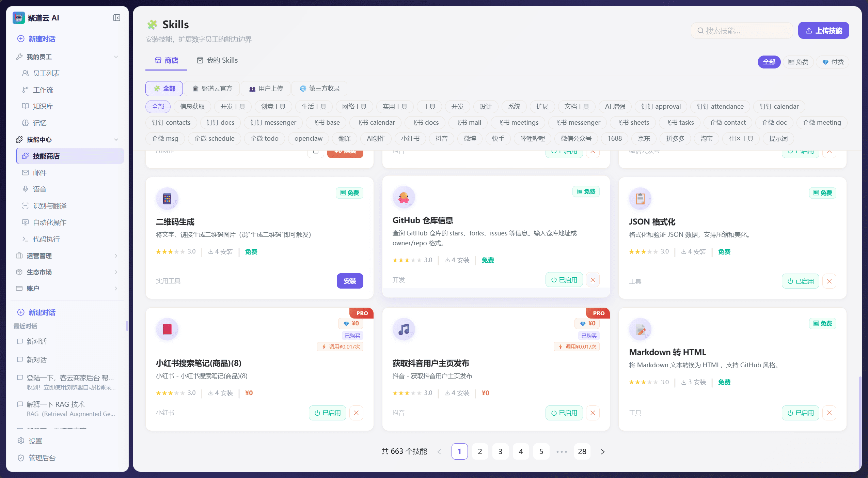This screenshot has height=478, width=868.
Task: Remove the 小红书搜索笔记 skill with X
Action: (356, 413)
